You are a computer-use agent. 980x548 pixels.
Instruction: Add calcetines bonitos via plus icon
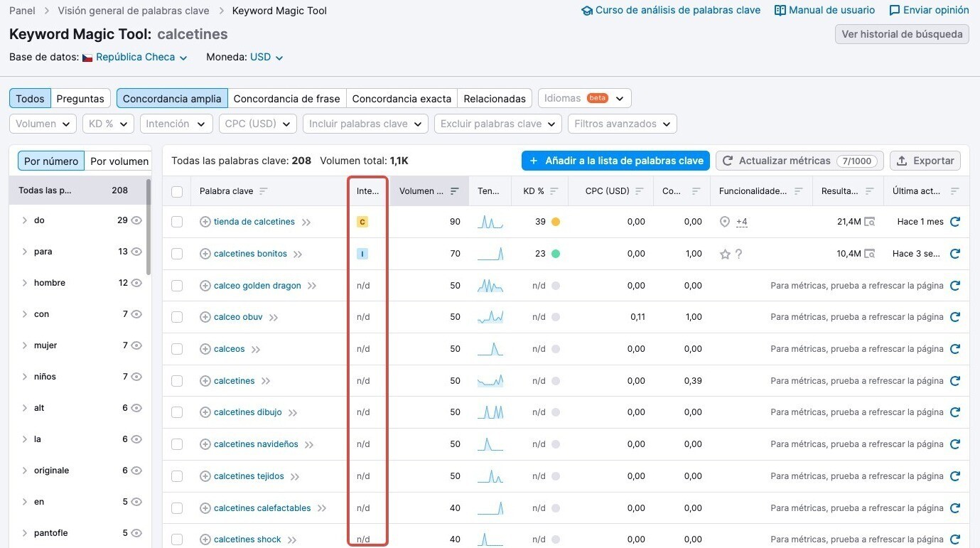205,254
